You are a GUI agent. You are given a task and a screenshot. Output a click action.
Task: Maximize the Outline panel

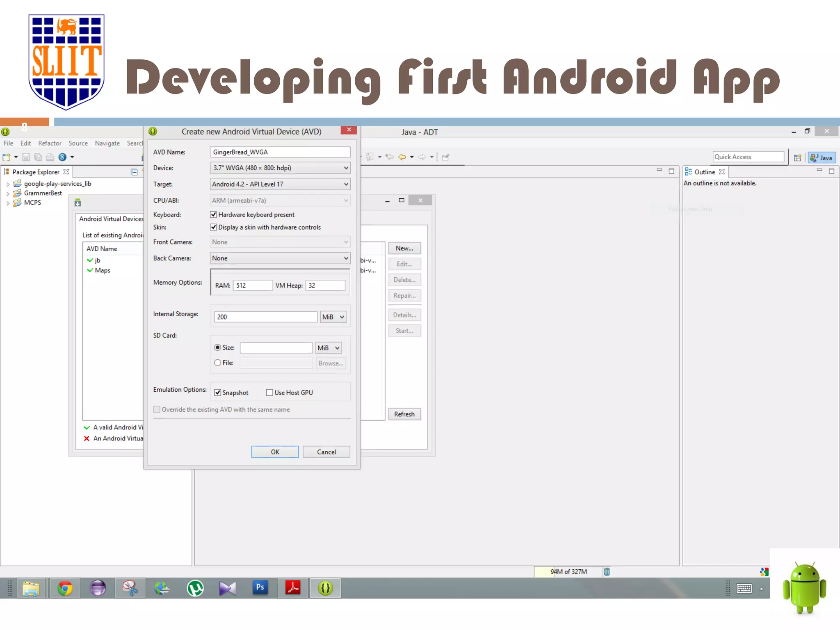point(831,171)
